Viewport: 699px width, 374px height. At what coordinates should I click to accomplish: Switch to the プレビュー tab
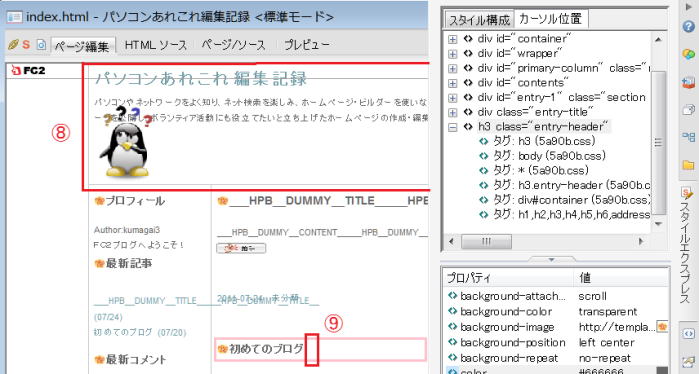(307, 45)
